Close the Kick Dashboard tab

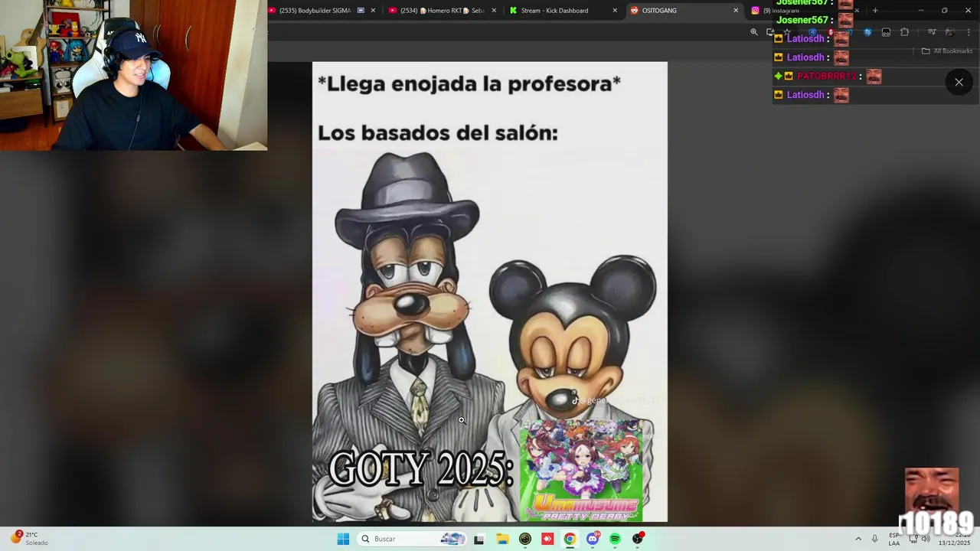tap(615, 11)
